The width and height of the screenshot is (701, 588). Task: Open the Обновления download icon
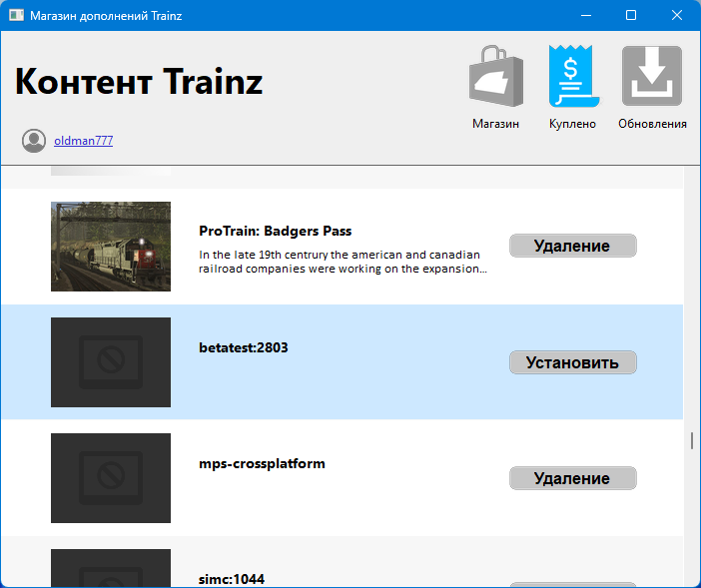[x=652, y=76]
